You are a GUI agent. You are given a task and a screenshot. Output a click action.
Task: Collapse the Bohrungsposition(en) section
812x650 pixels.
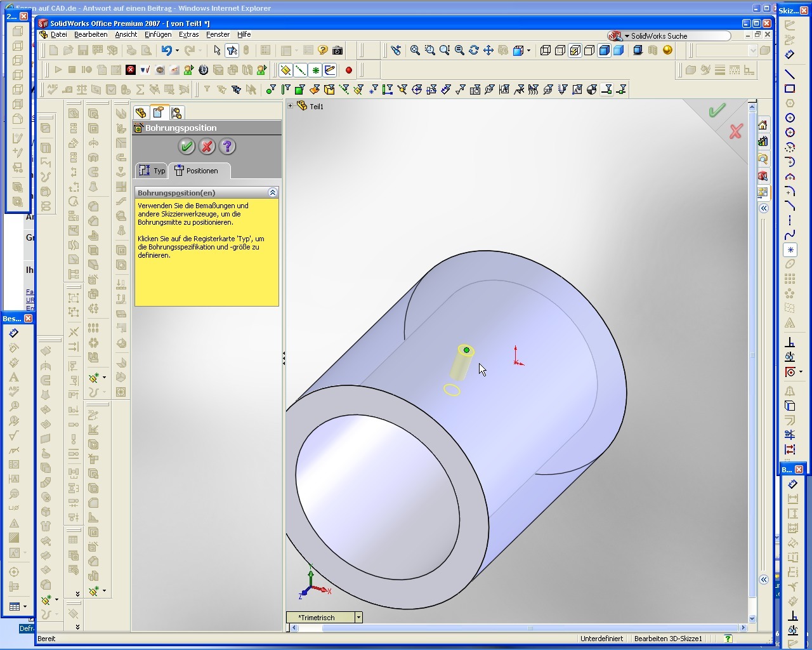[273, 192]
